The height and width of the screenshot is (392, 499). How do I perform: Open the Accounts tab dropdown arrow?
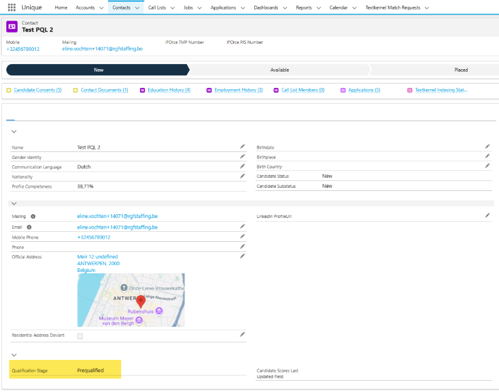coord(101,8)
